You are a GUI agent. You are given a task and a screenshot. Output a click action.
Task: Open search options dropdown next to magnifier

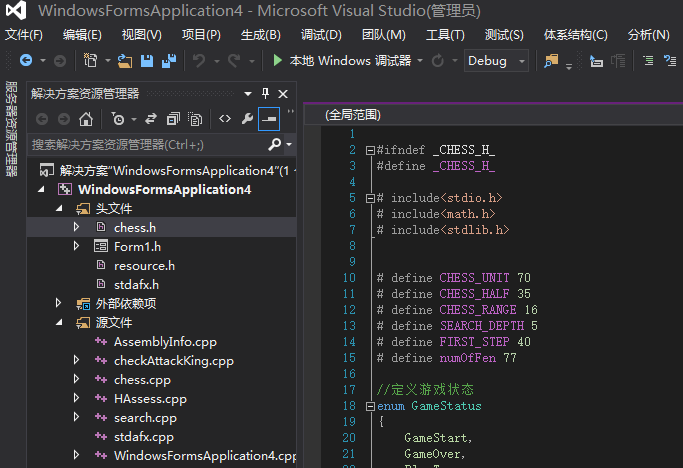tap(289, 144)
